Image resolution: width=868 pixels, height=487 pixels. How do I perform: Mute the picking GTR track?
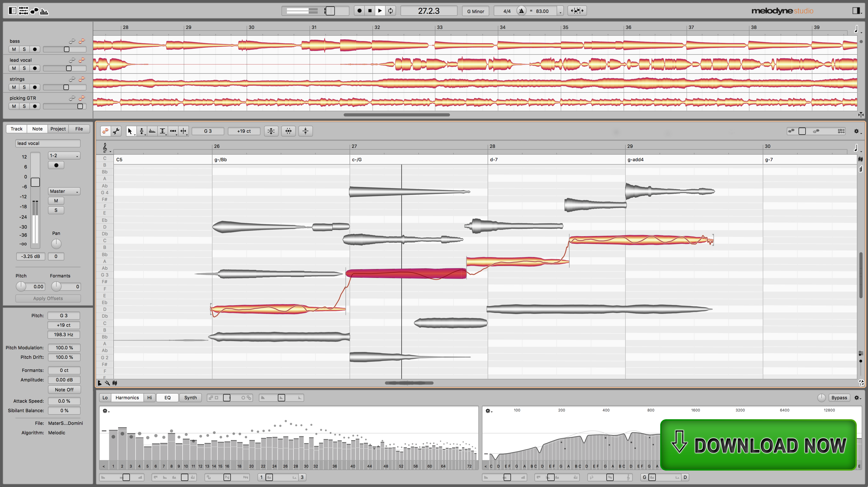pyautogui.click(x=14, y=106)
